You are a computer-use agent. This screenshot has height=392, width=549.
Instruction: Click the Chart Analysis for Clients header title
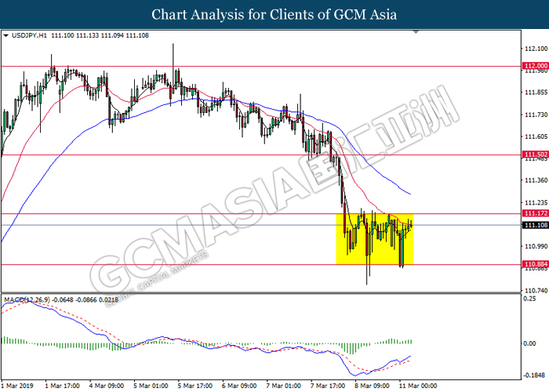(274, 14)
